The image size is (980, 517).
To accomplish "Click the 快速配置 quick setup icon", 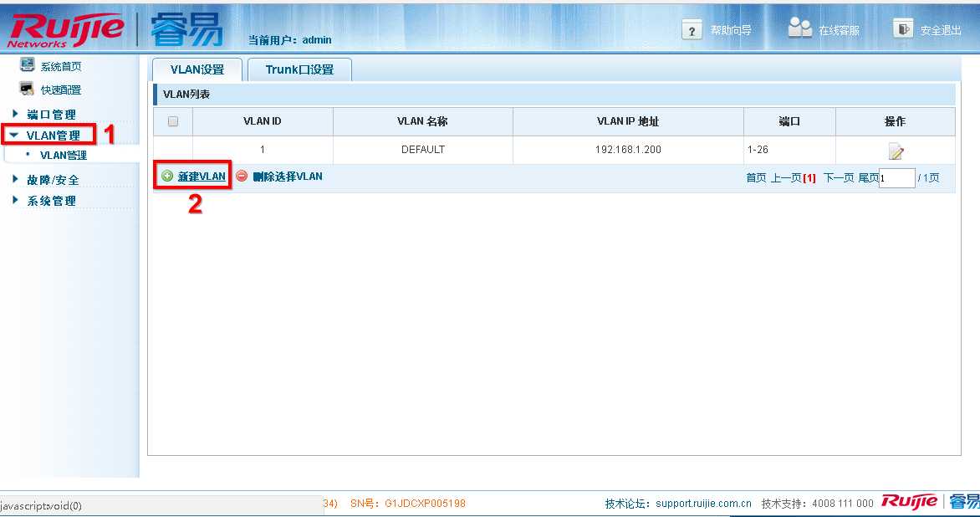I will (27, 89).
